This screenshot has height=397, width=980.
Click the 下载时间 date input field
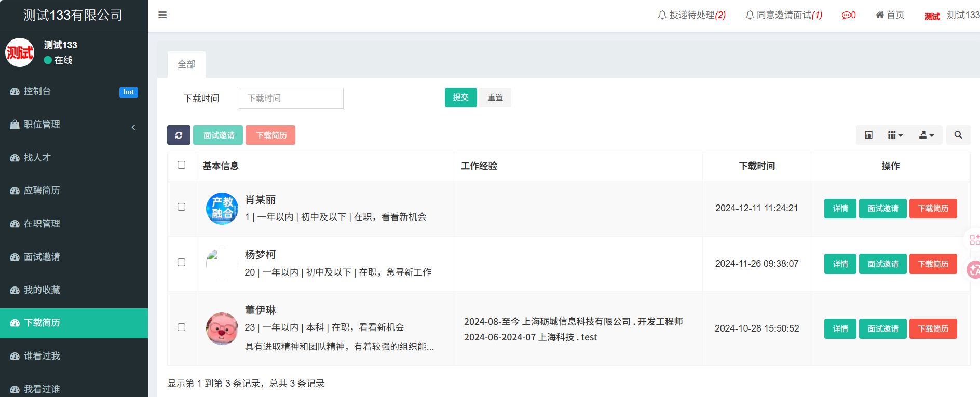click(291, 98)
